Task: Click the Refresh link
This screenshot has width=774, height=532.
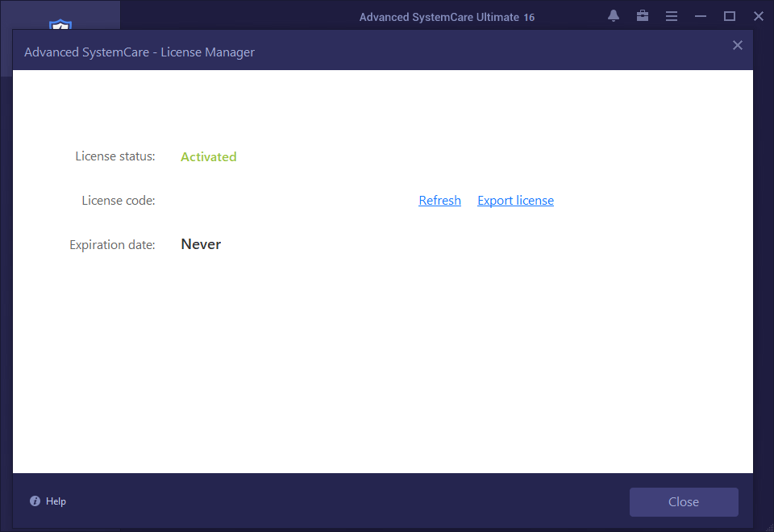Action: [440, 201]
